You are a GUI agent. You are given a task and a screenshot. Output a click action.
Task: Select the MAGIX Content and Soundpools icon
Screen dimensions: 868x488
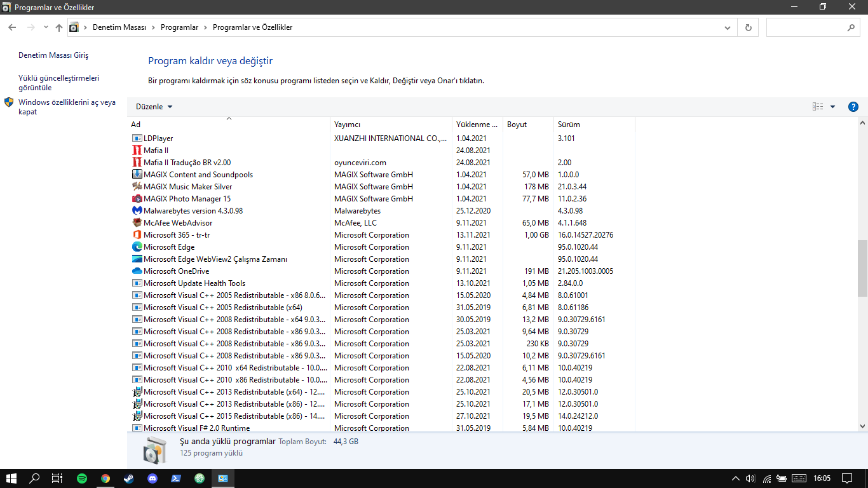[x=137, y=174]
